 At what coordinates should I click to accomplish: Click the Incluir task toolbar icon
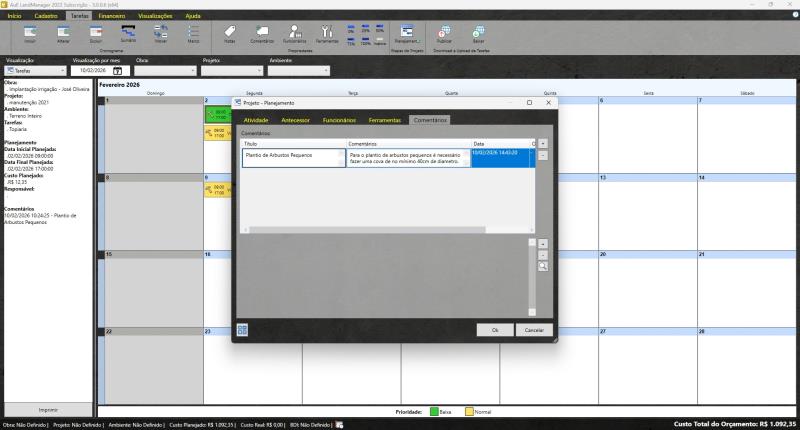29,34
